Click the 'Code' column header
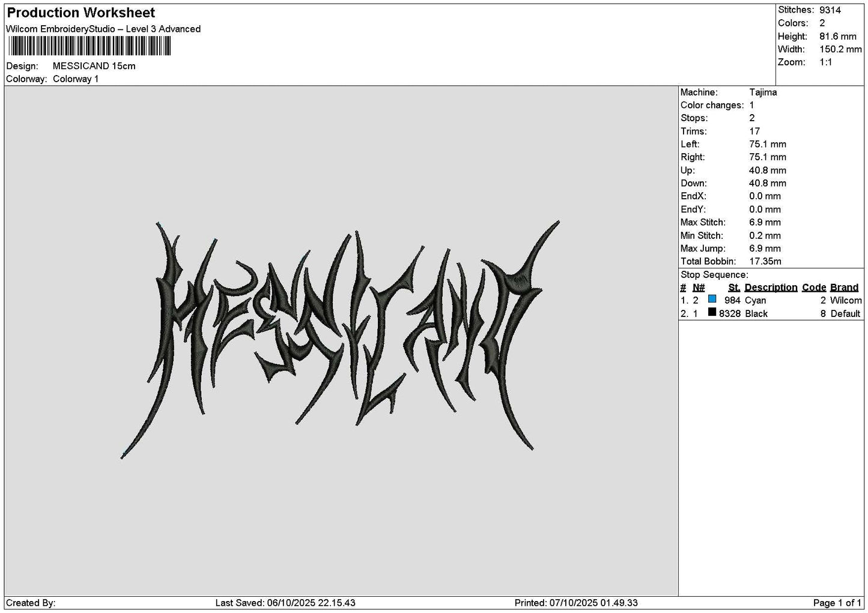This screenshot has height=613, width=868. click(814, 288)
